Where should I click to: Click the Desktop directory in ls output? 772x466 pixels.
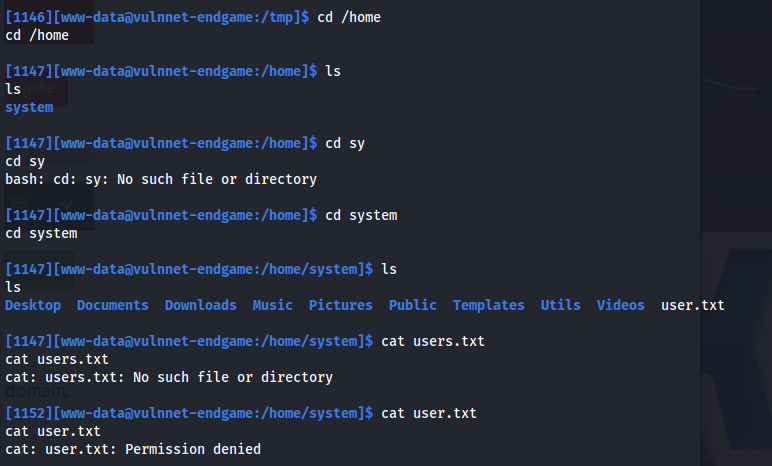33,305
